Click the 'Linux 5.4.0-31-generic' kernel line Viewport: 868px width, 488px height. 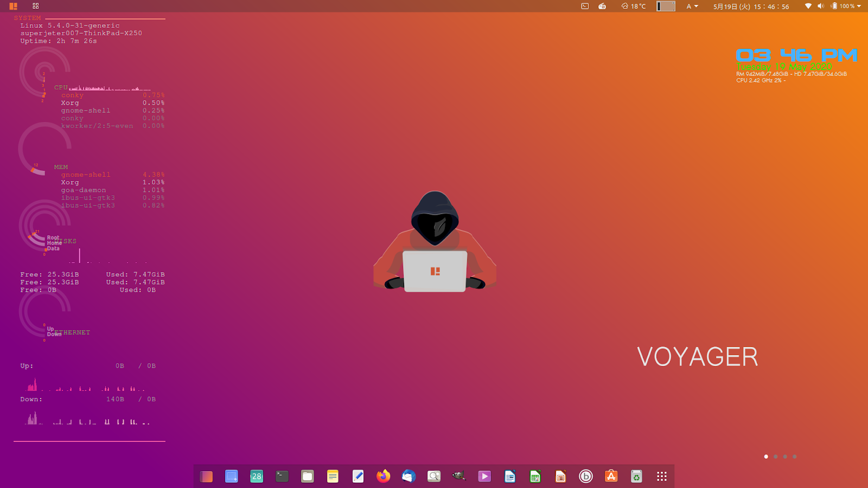pos(70,25)
